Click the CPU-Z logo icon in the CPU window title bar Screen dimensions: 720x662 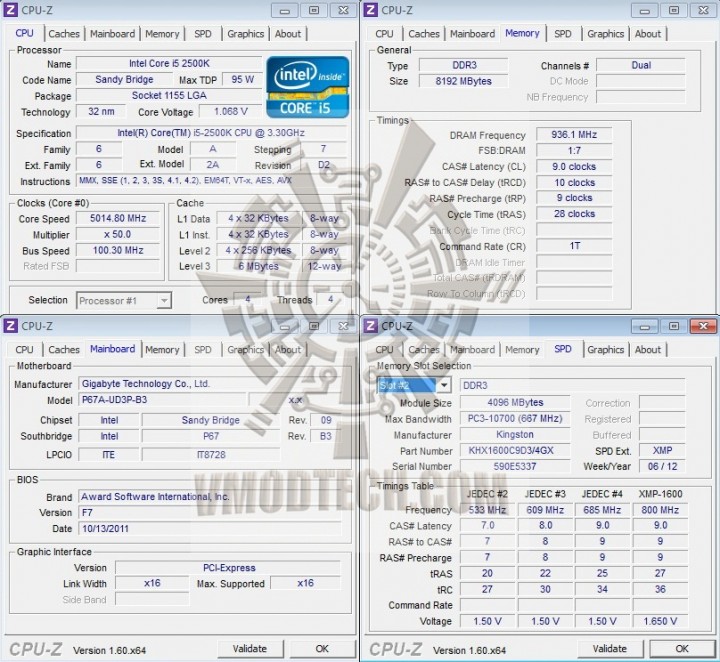coord(11,10)
